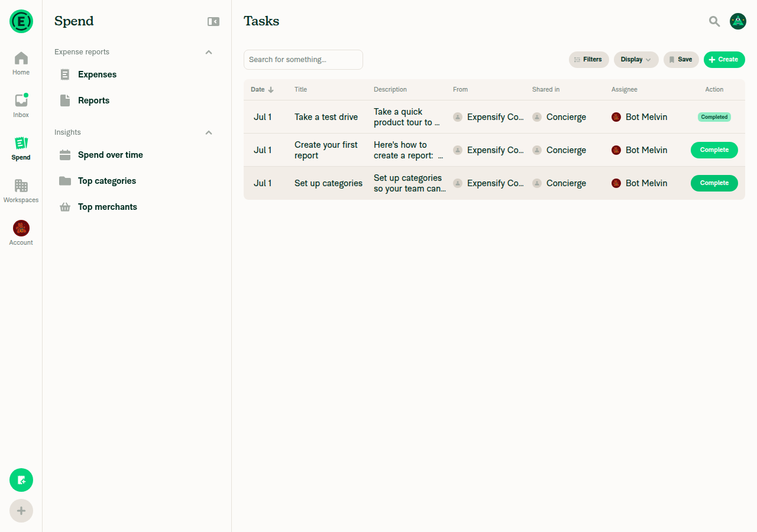Collapse the Expense reports section

click(x=209, y=52)
